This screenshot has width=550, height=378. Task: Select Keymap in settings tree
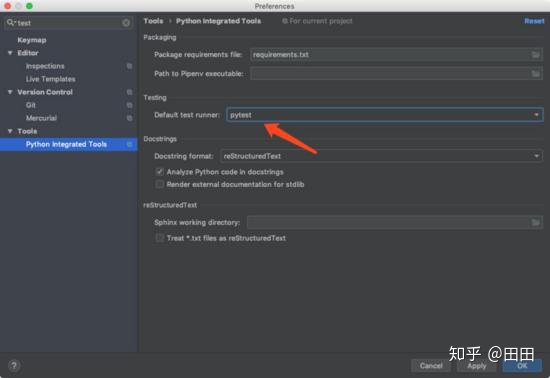pyautogui.click(x=32, y=40)
